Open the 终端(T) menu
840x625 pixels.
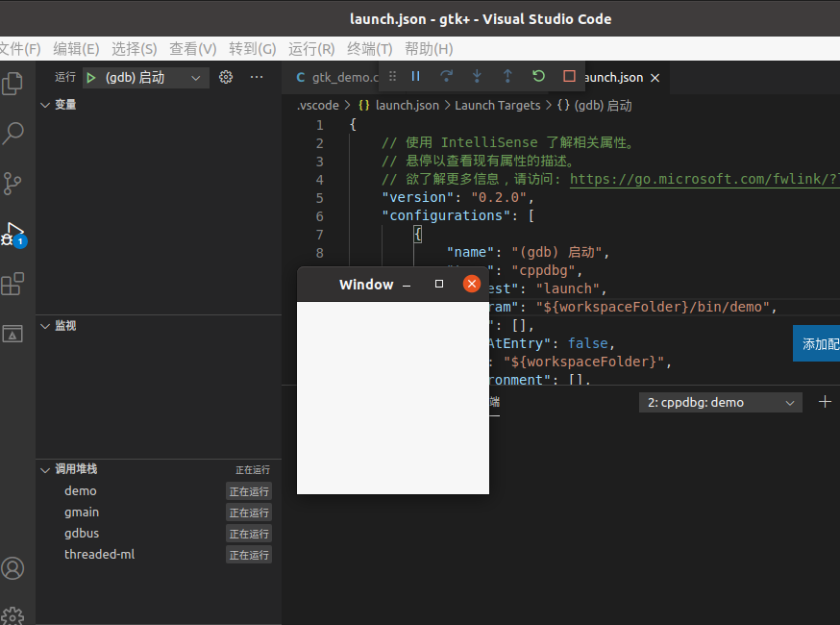click(x=370, y=49)
